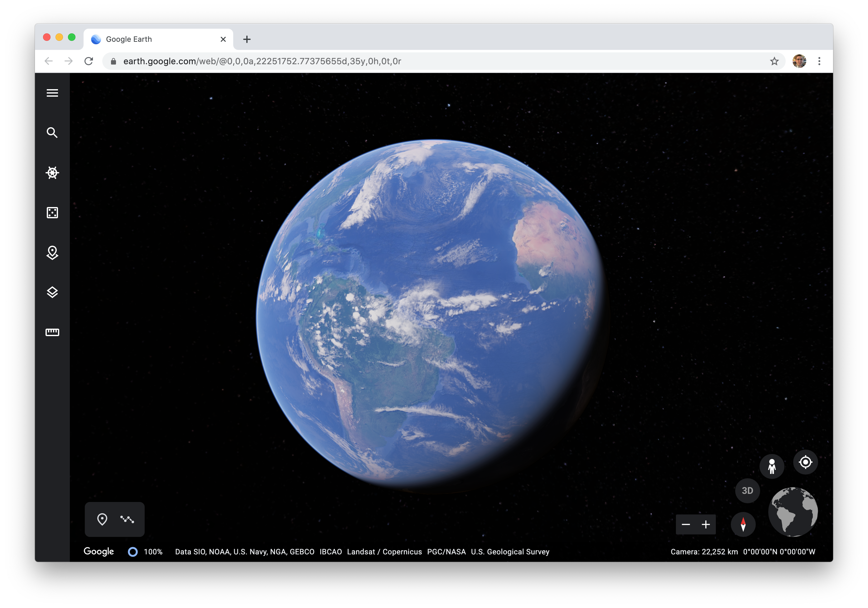Click the Google branding link
Viewport: 868px width, 608px height.
[x=98, y=551]
